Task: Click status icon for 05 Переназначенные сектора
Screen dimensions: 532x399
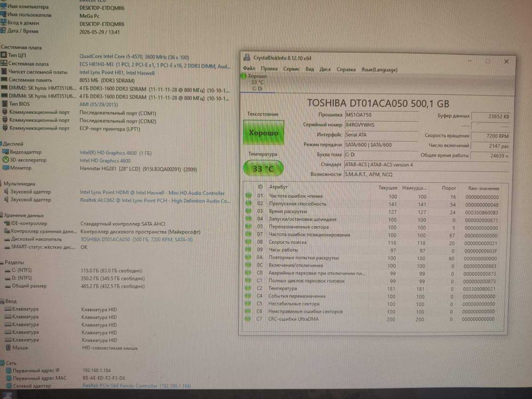Action: click(x=249, y=226)
